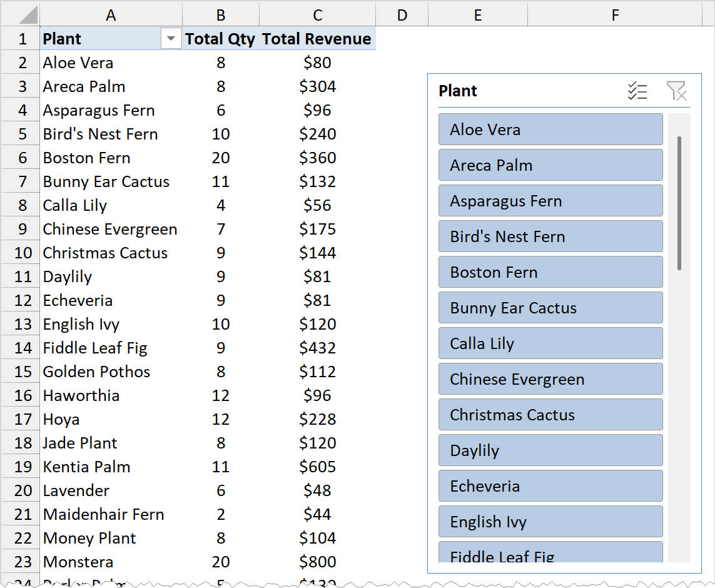Screen dimensions: 715x588
Task: Click the $800 revenue cell
Action: [317, 562]
